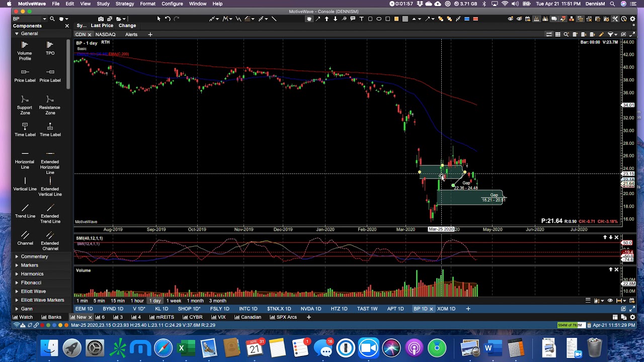Select the down arrow marker tool
The height and width of the screenshot is (362, 644).
coord(335,19)
